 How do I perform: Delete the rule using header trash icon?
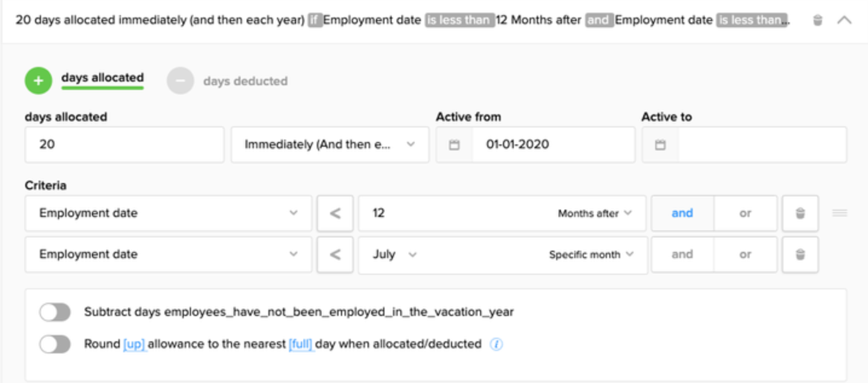(817, 21)
